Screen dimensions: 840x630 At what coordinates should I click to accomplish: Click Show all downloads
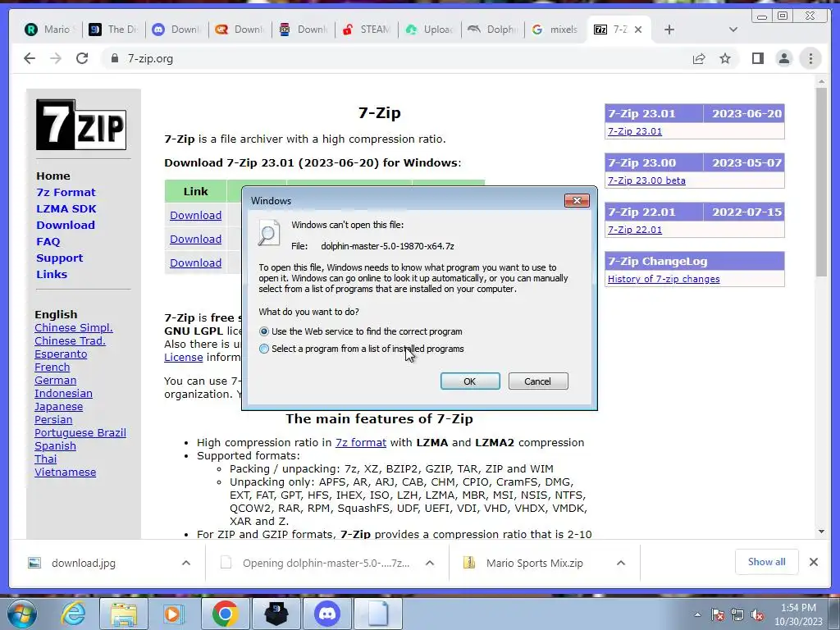[x=767, y=562]
